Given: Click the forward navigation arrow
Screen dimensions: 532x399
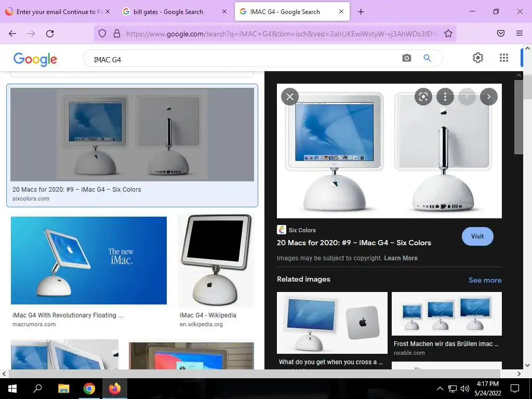Looking at the screenshot, I should [x=31, y=33].
